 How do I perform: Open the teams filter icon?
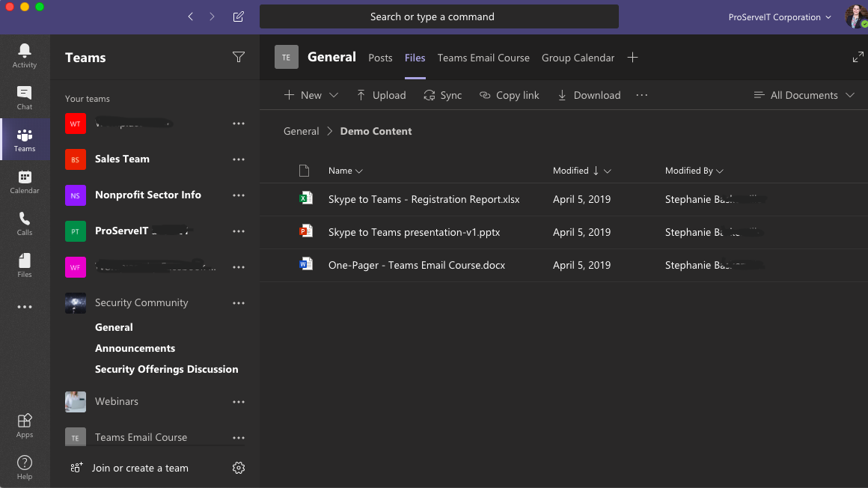(238, 57)
